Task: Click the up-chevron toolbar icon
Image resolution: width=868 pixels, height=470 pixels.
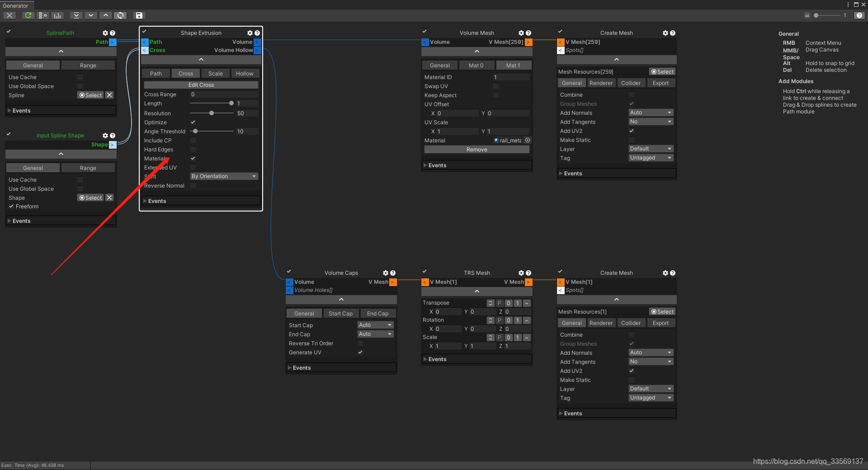Action: [105, 15]
